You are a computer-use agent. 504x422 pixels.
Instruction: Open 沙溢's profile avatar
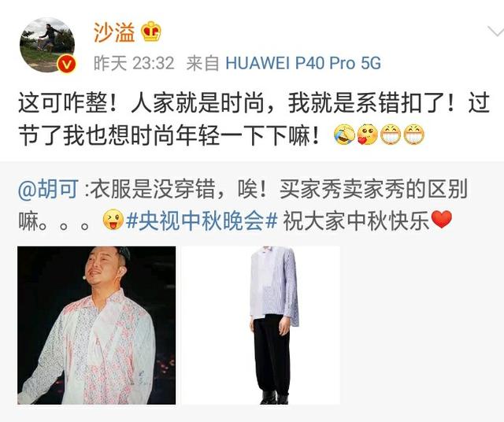tap(47, 45)
